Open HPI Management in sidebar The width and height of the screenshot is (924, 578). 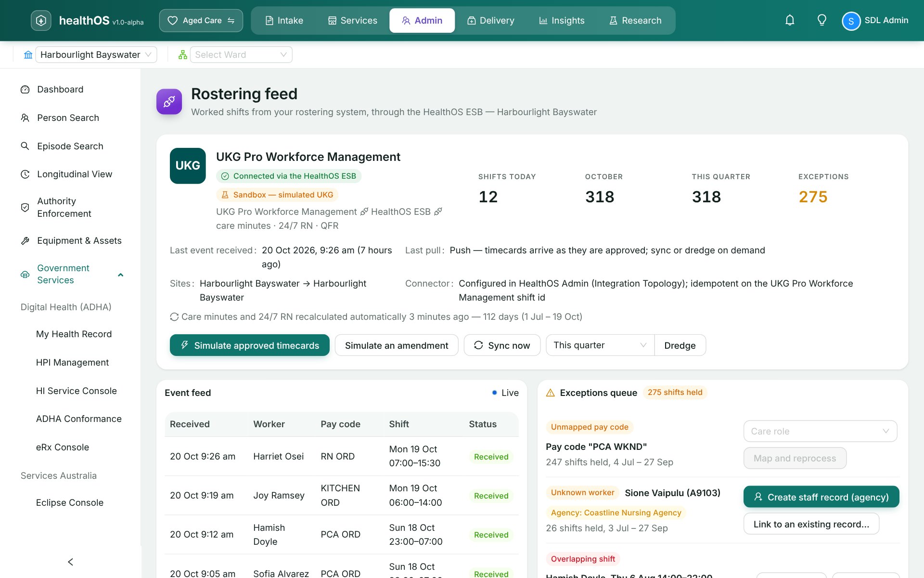(x=72, y=362)
